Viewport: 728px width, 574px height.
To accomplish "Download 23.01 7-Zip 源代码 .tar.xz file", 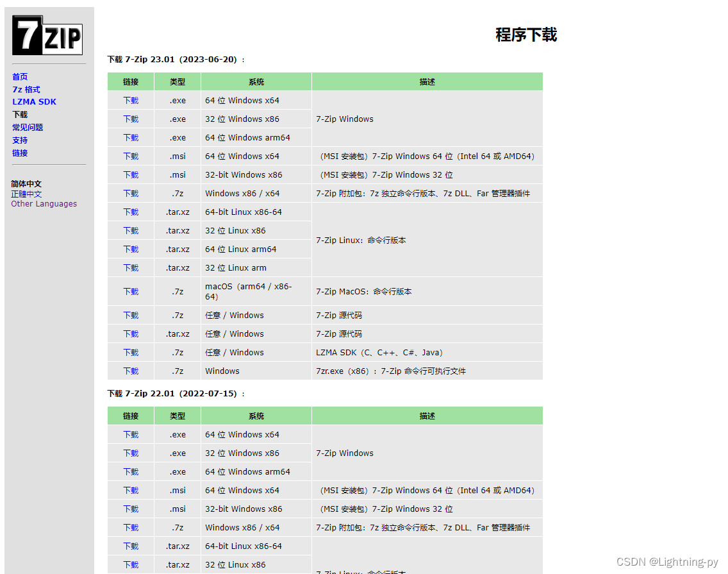I will 131,333.
